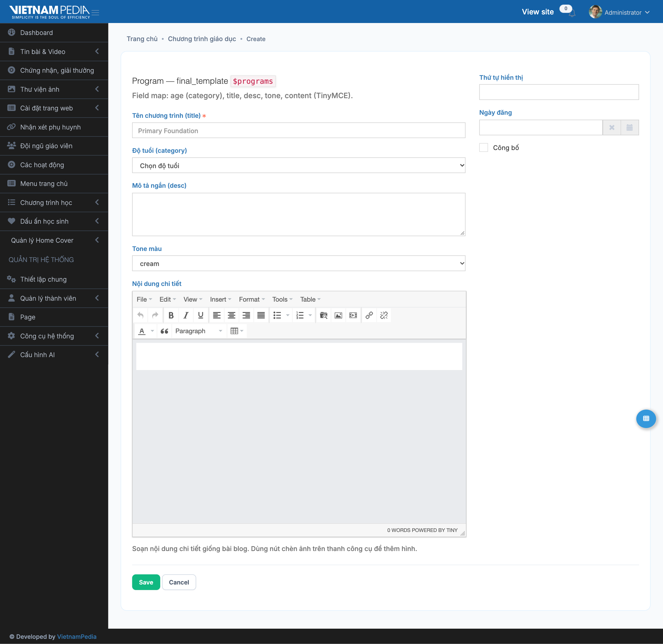
Task: Open the Độ tuổi category dropdown
Action: (x=298, y=165)
